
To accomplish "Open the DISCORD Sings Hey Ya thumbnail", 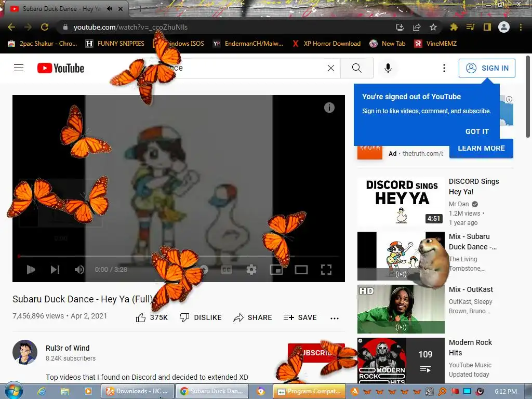I will [401, 201].
